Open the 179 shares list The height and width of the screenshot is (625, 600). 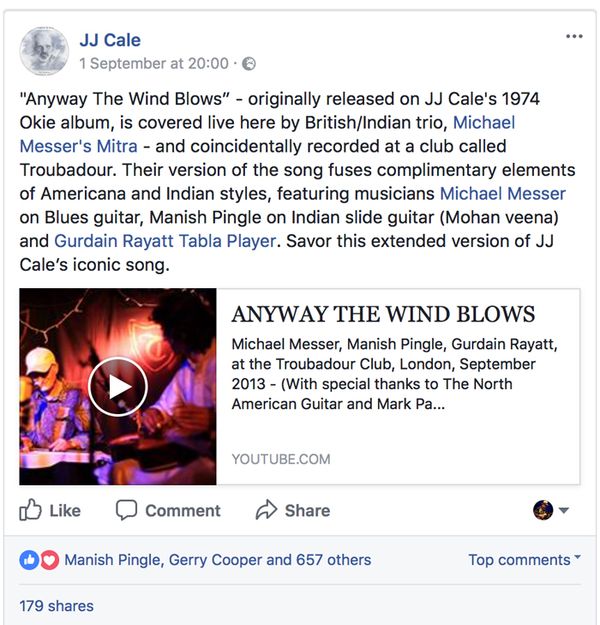(57, 606)
